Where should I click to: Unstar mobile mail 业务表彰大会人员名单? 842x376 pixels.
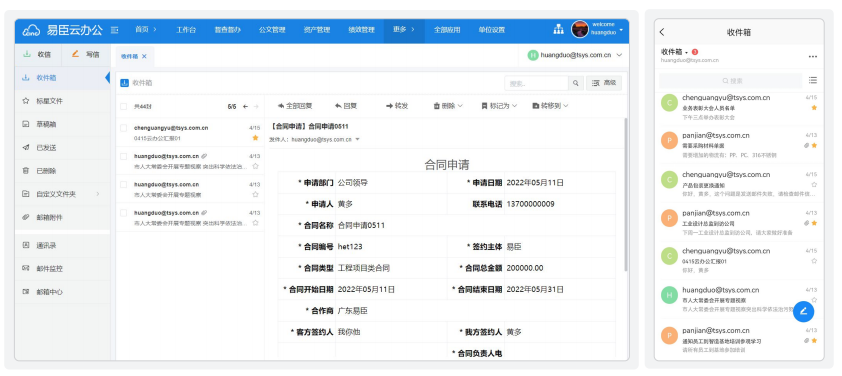click(x=814, y=107)
